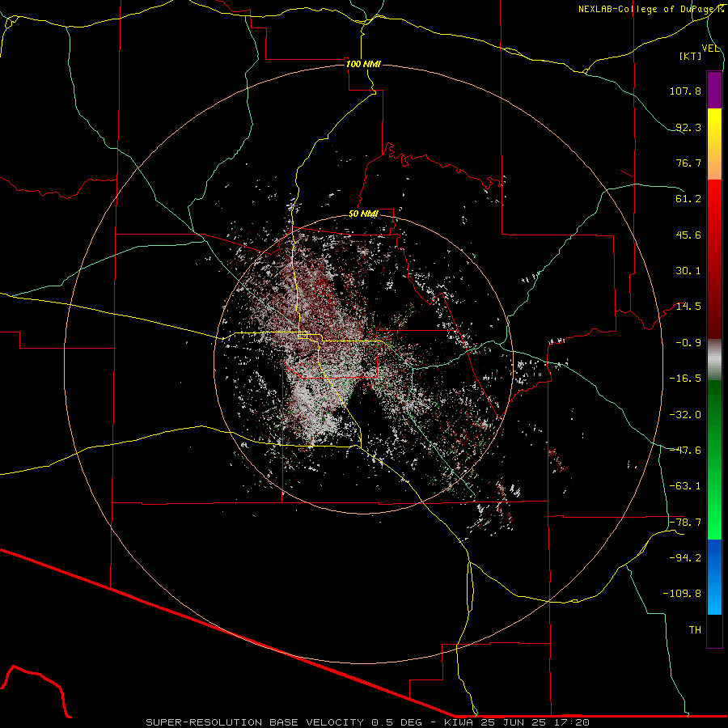
Task: Click the green segment of velocity color bar
Action: point(714,459)
